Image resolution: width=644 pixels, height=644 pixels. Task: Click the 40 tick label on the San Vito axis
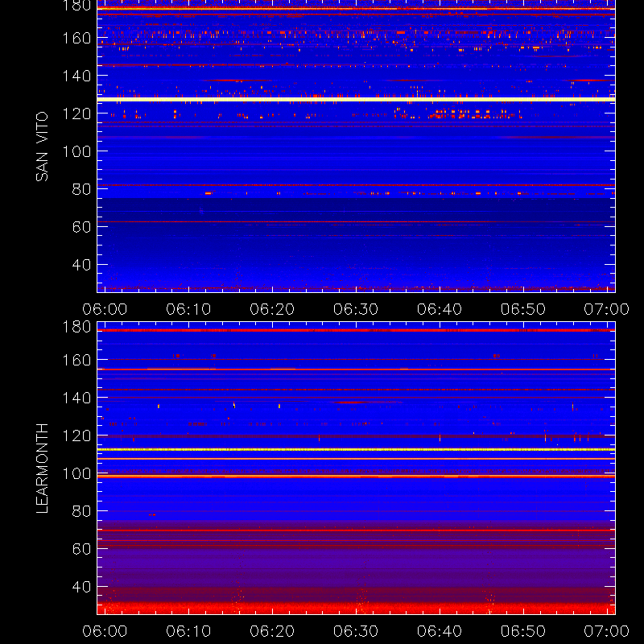coord(81,265)
